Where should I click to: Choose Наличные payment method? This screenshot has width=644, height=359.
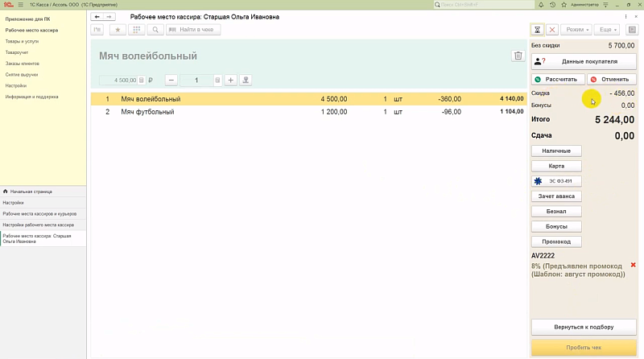(556, 151)
